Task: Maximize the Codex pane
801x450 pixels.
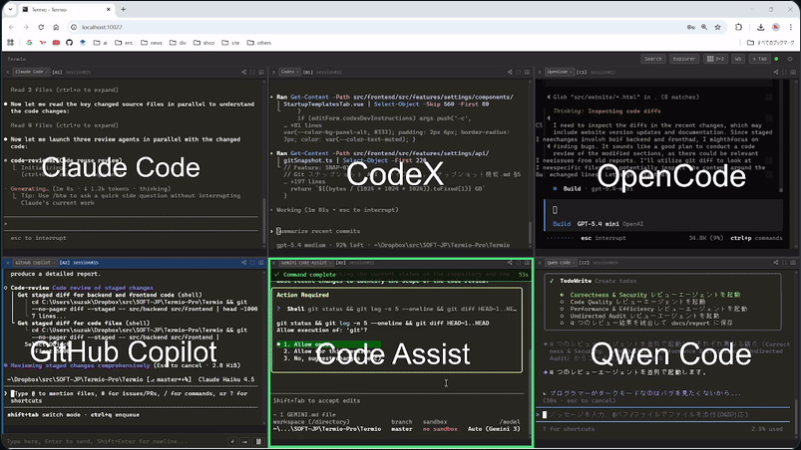Action: tap(519, 72)
